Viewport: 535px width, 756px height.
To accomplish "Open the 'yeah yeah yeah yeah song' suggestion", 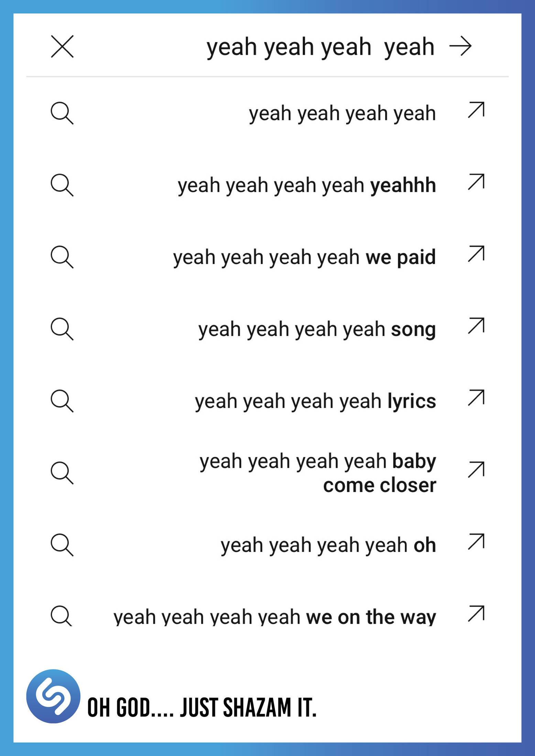I will point(317,329).
